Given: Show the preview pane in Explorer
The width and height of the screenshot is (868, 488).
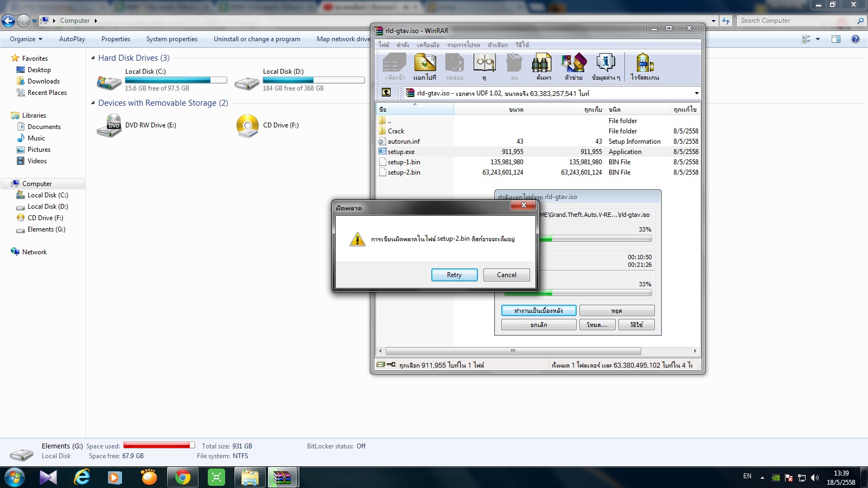Looking at the screenshot, I should coord(836,39).
